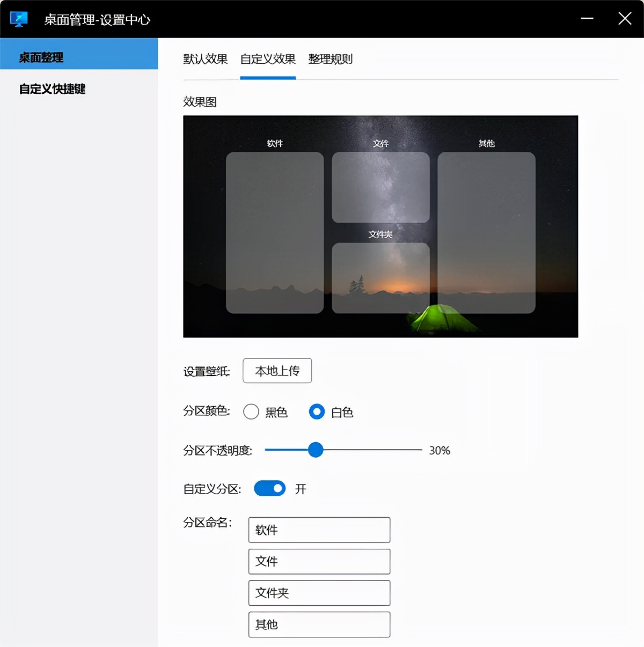Viewport: 644px width, 647px height.
Task: Click the 软件 partition name input field
Action: [319, 530]
